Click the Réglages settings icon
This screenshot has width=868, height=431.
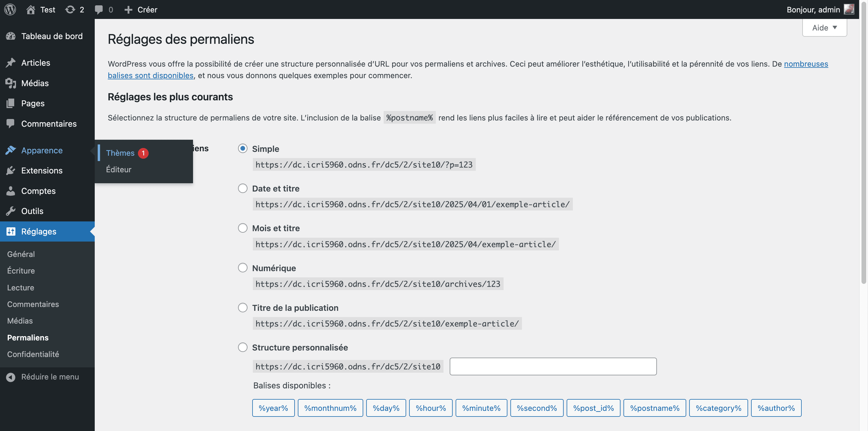tap(11, 231)
